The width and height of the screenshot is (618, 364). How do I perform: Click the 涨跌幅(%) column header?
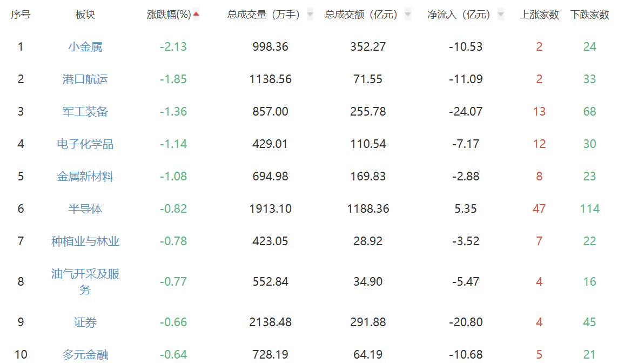tap(169, 15)
